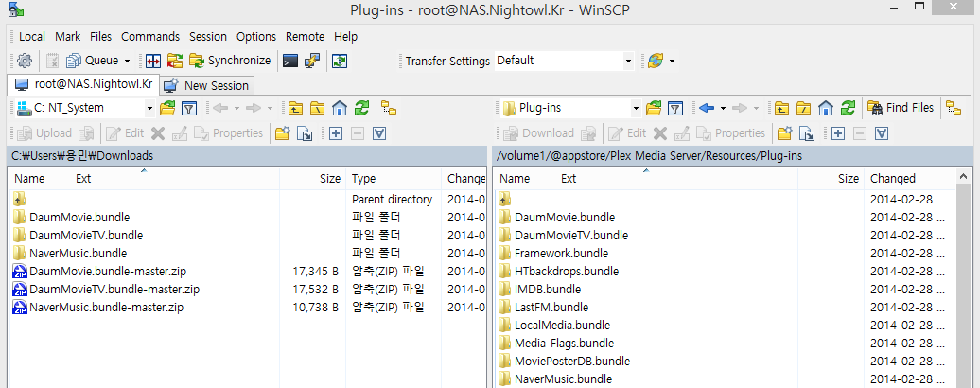Create new remote folder icon
Screen dimensions: 980x388
pyautogui.click(x=785, y=133)
